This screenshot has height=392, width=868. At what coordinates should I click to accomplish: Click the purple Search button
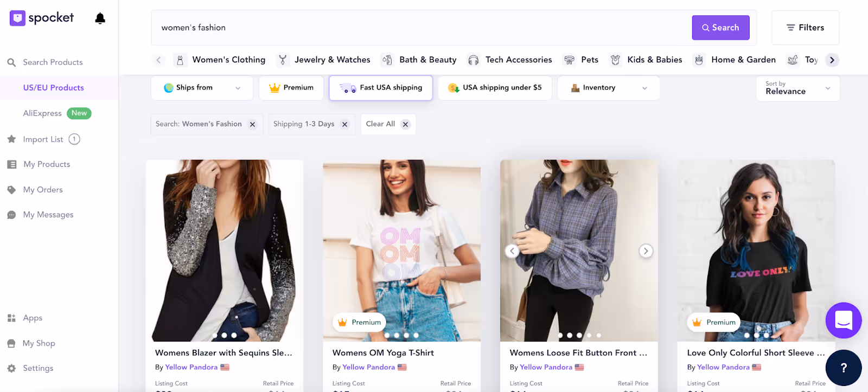pos(720,28)
